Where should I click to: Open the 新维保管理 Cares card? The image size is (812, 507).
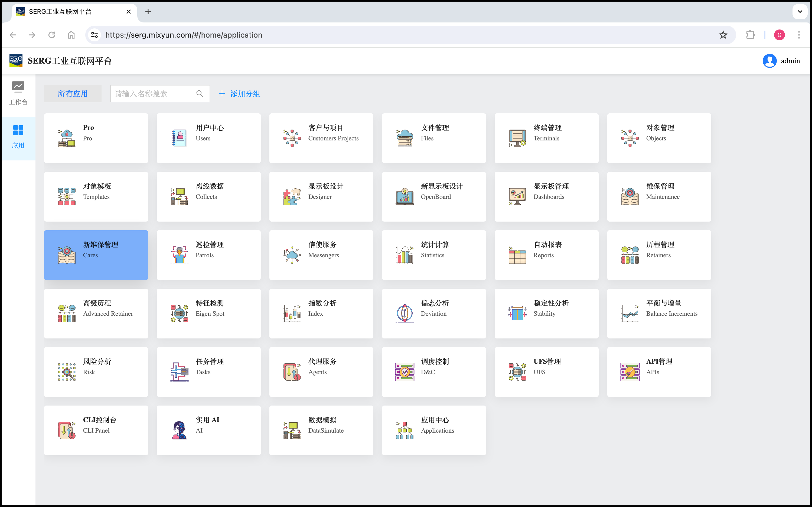pos(96,255)
